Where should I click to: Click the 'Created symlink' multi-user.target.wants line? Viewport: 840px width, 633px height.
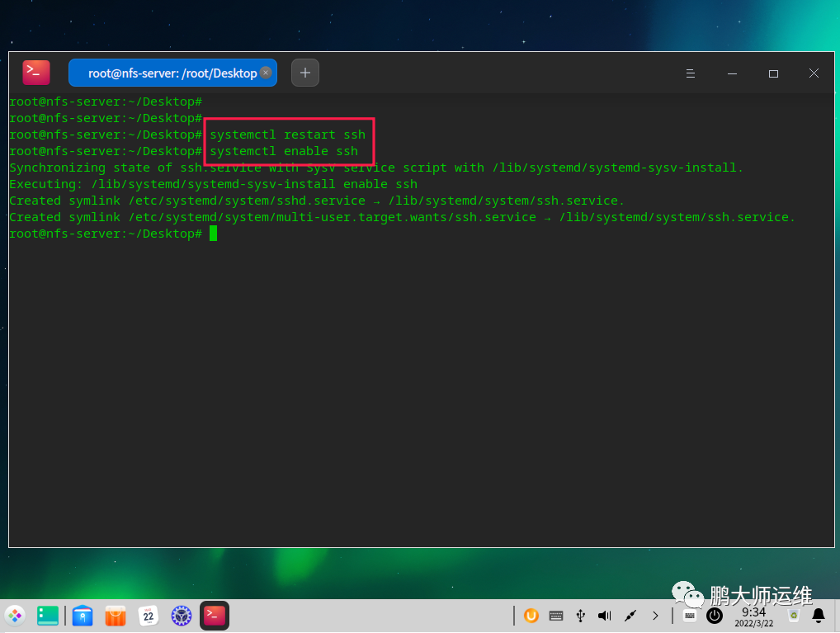[x=403, y=218]
